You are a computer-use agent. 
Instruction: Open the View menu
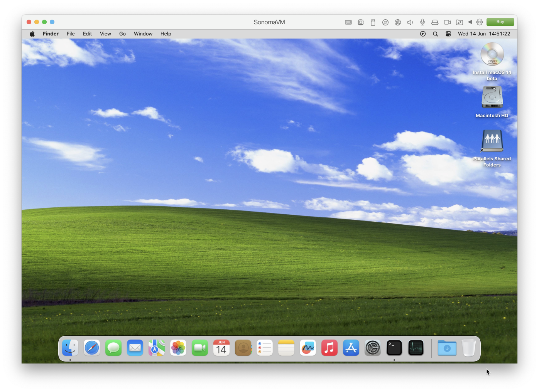pyautogui.click(x=105, y=34)
